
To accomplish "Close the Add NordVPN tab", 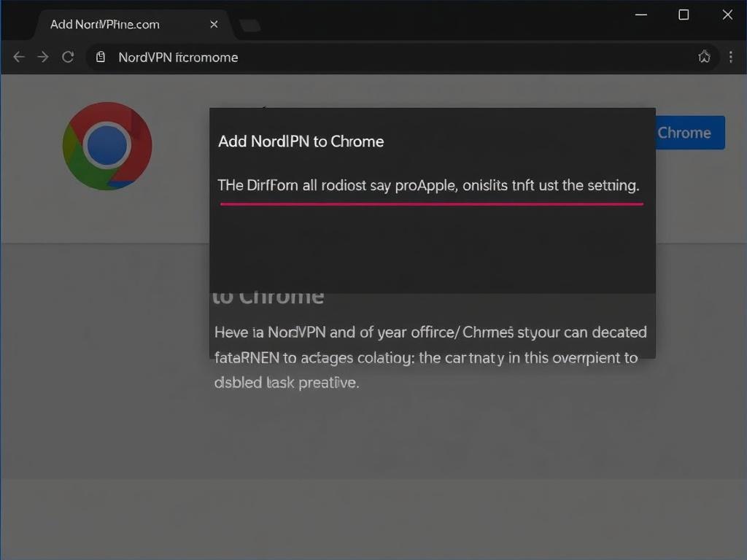I will point(214,24).
